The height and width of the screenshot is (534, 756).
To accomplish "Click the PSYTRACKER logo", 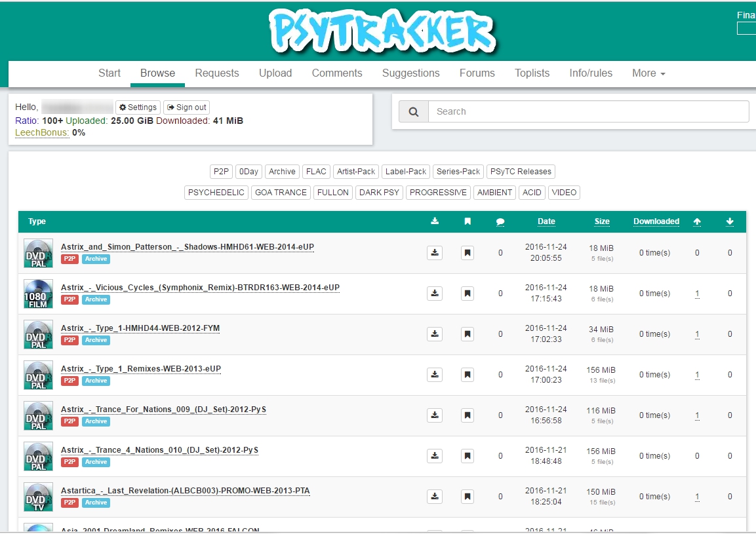I will (x=383, y=30).
